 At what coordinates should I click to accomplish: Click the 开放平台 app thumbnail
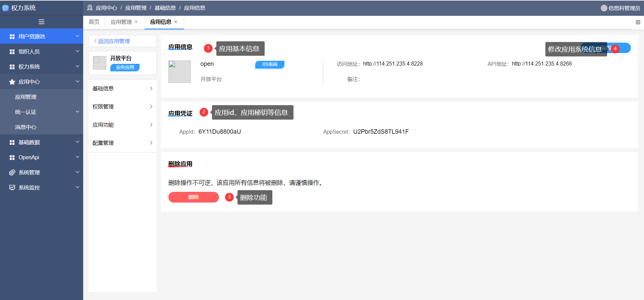(x=100, y=63)
